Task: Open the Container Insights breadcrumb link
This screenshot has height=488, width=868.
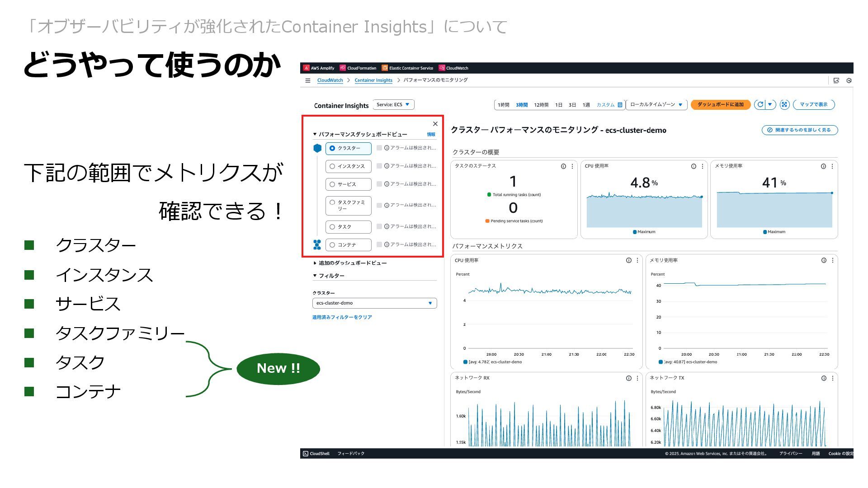Action: tap(373, 80)
